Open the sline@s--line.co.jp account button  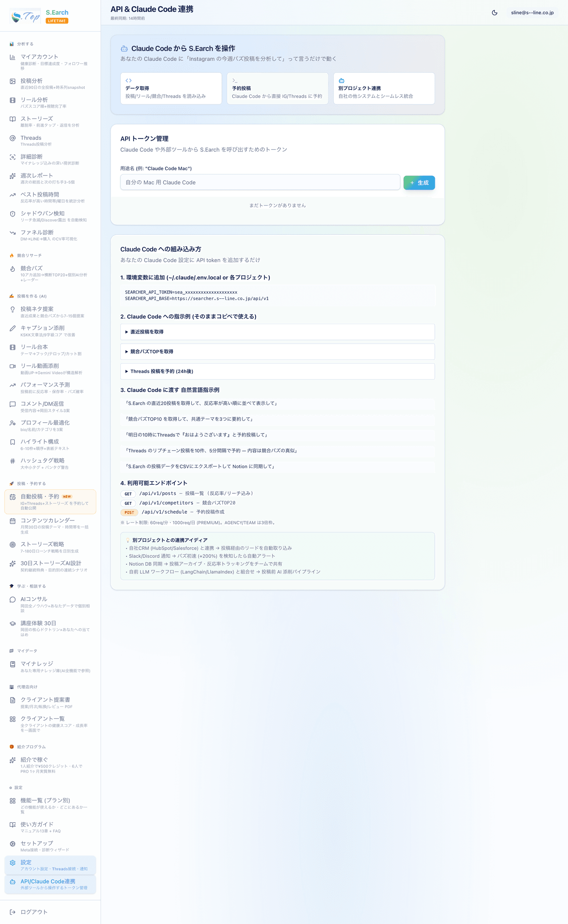[x=532, y=12]
